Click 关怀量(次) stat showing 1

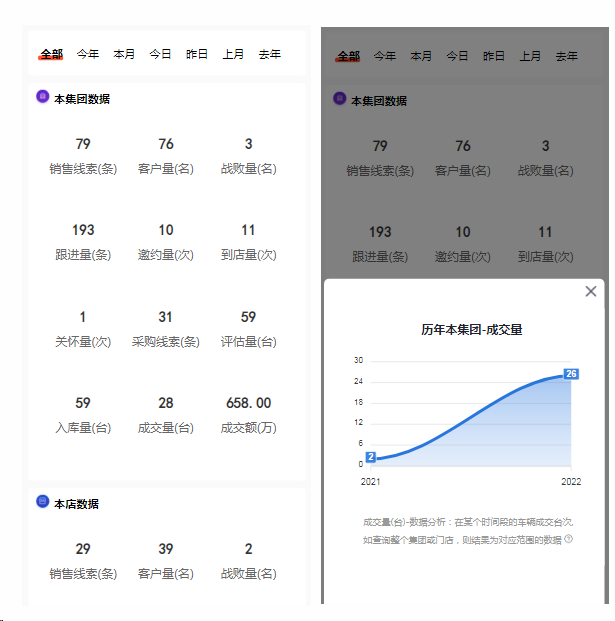pyautogui.click(x=83, y=329)
